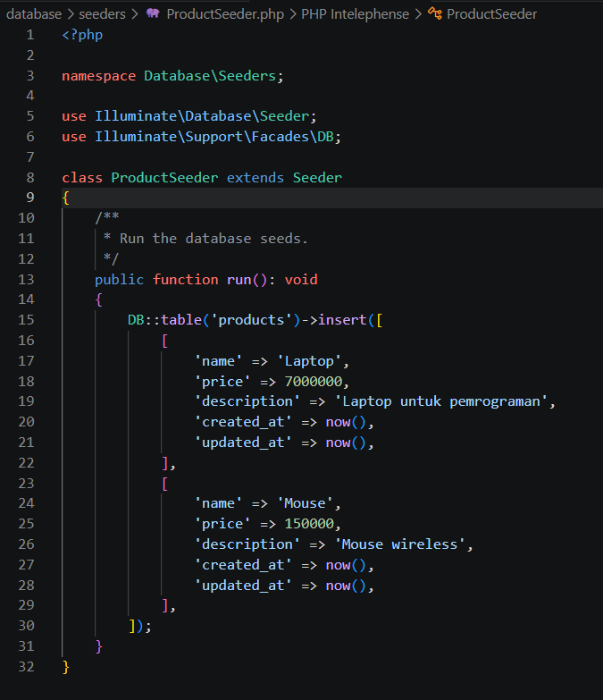Expand the chevron after 'seeders' breadcrumb
This screenshot has height=700, width=603.
tap(135, 14)
